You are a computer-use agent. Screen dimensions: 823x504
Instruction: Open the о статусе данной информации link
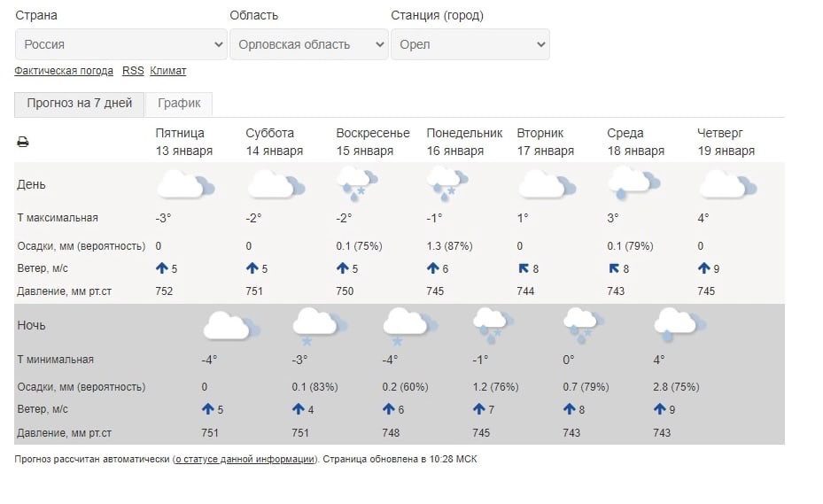click(245, 460)
